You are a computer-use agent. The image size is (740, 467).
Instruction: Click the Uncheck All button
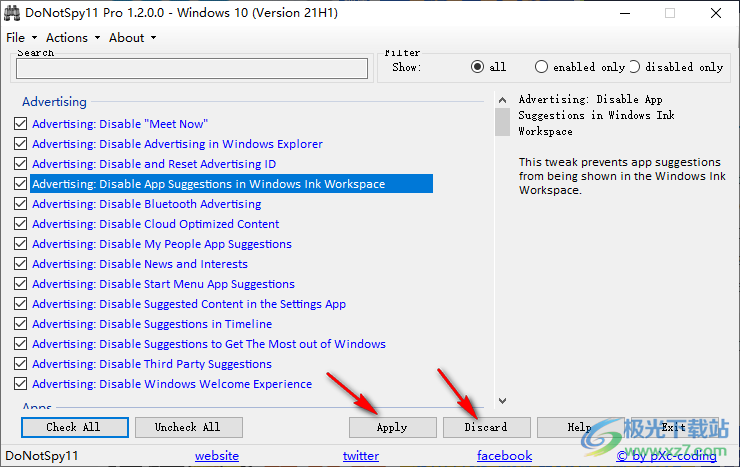(188, 427)
